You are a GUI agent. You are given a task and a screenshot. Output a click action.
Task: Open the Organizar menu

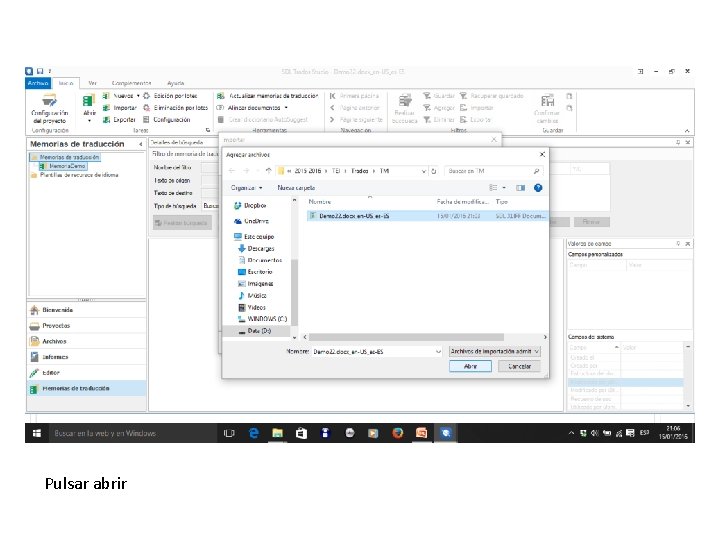point(247,188)
